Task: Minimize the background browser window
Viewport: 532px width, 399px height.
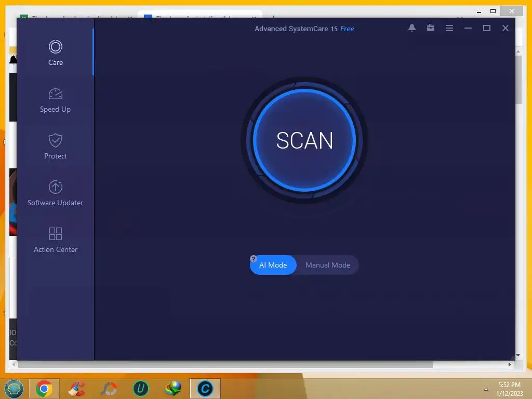Action: click(x=478, y=11)
